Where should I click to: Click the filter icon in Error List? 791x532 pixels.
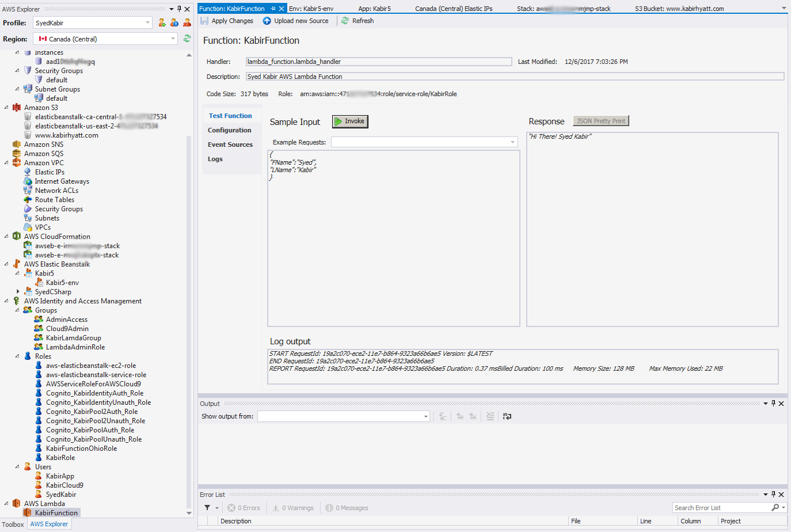point(207,508)
